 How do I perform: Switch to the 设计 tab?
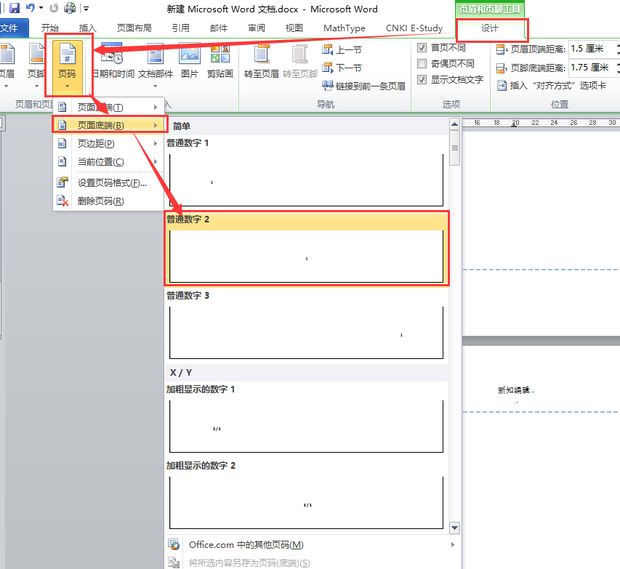click(489, 29)
